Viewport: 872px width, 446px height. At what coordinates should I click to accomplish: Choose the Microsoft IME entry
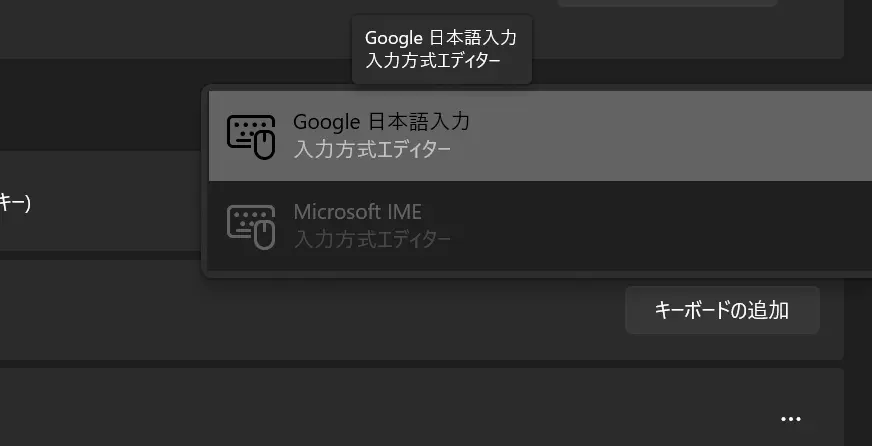click(540, 226)
